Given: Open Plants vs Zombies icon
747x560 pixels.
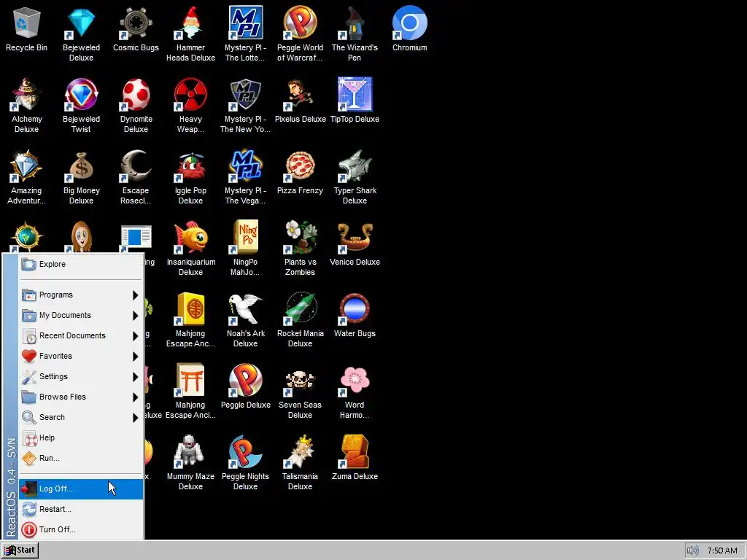Looking at the screenshot, I should coord(300,237).
